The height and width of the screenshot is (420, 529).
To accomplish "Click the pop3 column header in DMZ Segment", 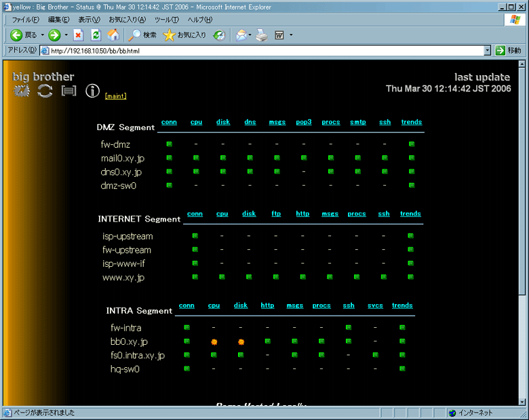I will (303, 123).
